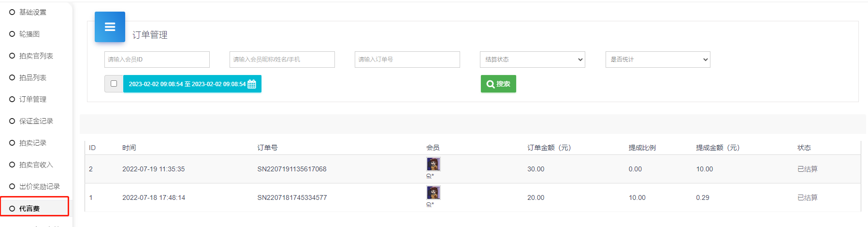Expand the 是否统计 dropdown
The width and height of the screenshot is (868, 227).
click(657, 60)
